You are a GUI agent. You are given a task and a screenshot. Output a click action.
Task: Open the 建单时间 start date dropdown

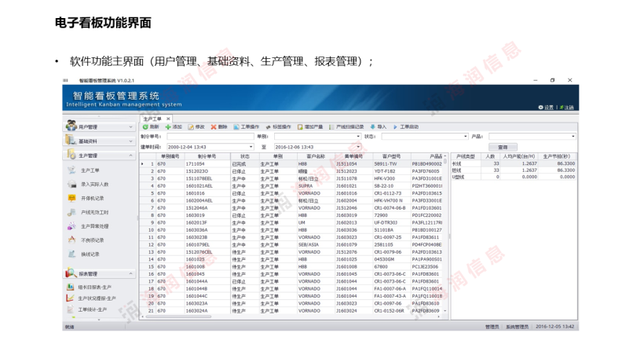(251, 147)
